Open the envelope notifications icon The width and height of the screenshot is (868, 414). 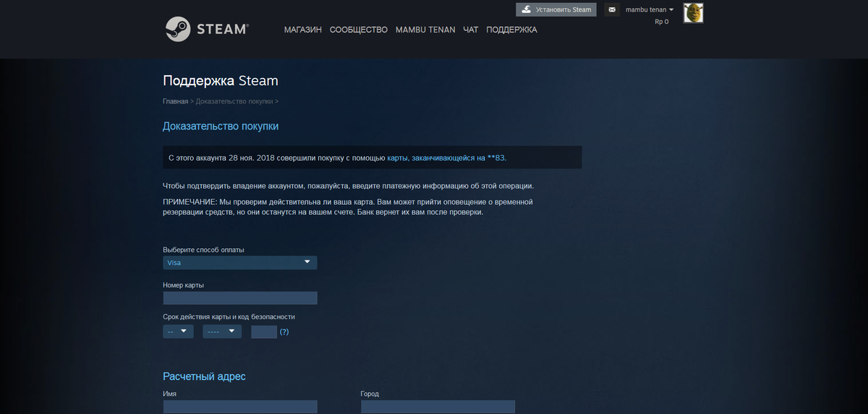pyautogui.click(x=612, y=10)
